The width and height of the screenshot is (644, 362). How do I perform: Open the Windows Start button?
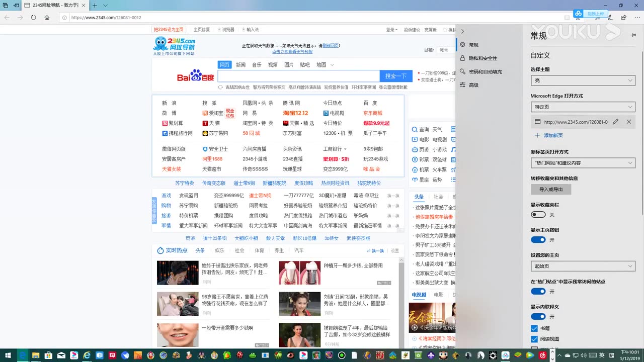click(x=9, y=355)
